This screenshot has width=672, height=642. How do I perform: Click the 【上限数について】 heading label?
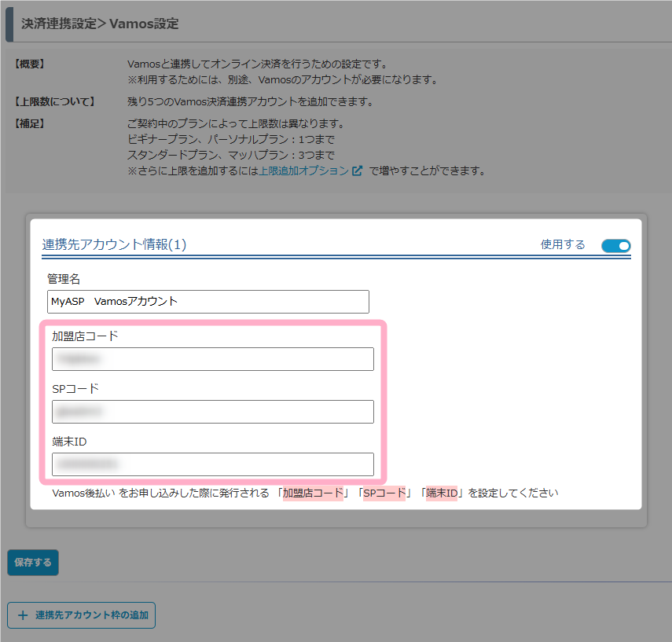tap(54, 101)
